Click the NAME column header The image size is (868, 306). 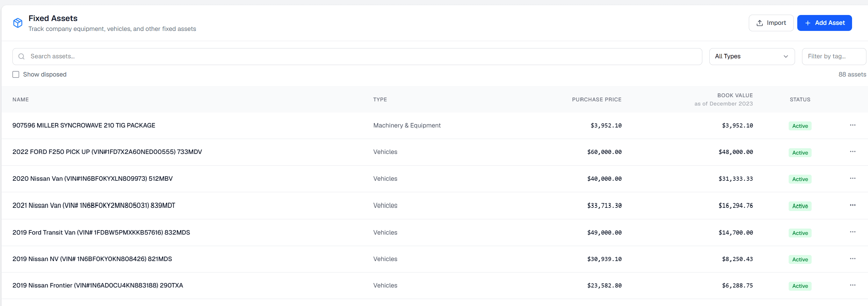[21, 99]
